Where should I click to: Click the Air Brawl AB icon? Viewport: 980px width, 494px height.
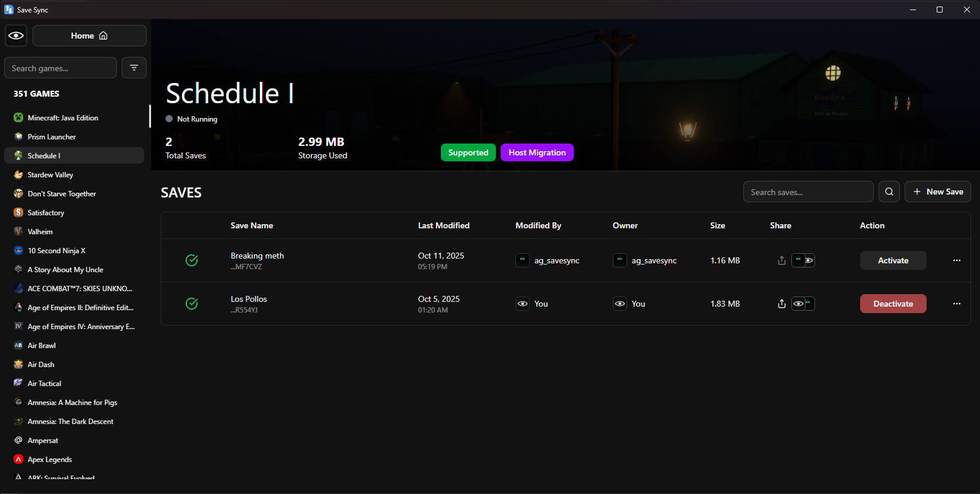[x=18, y=345]
